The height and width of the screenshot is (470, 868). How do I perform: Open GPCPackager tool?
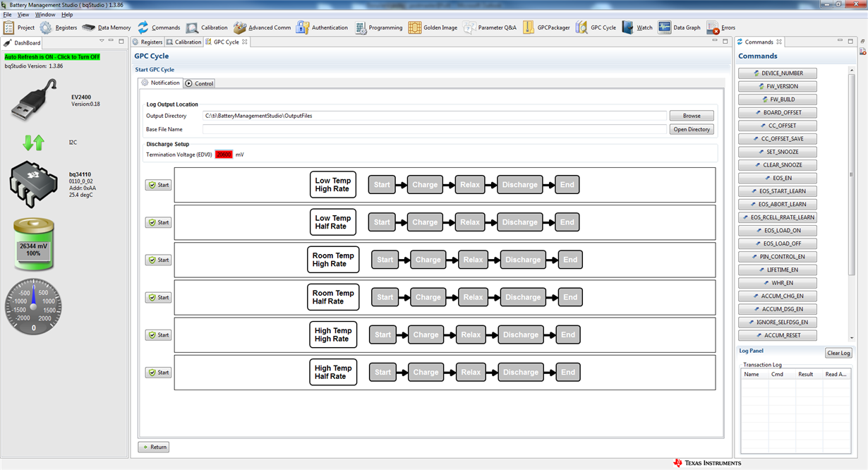click(546, 28)
